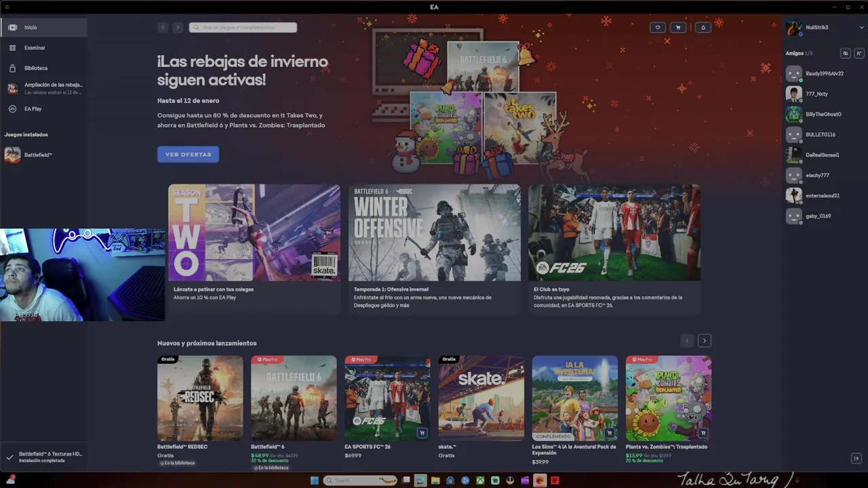Viewport: 868px width, 488px height.
Task: Launch Battlefield from installed games list
Action: 43,155
